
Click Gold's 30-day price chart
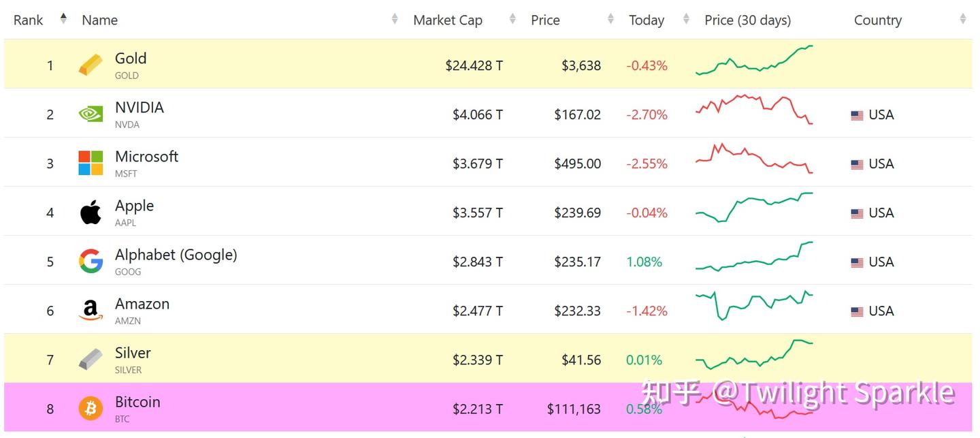tap(754, 61)
